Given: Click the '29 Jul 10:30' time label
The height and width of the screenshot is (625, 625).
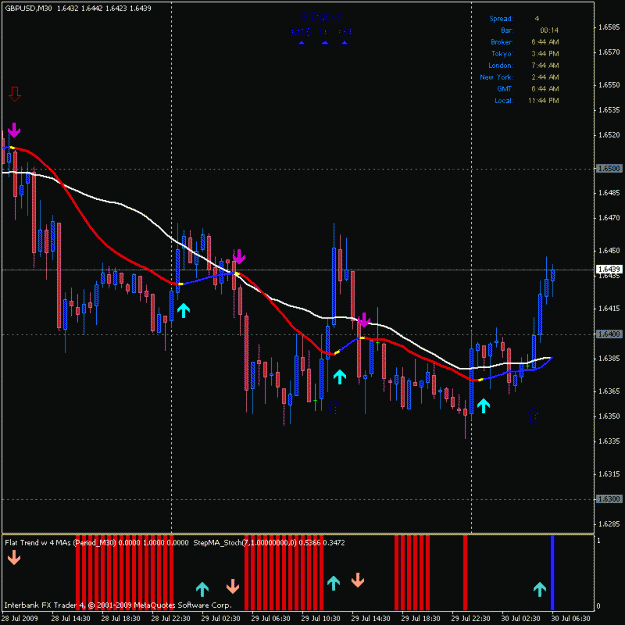Looking at the screenshot, I should point(321,618).
